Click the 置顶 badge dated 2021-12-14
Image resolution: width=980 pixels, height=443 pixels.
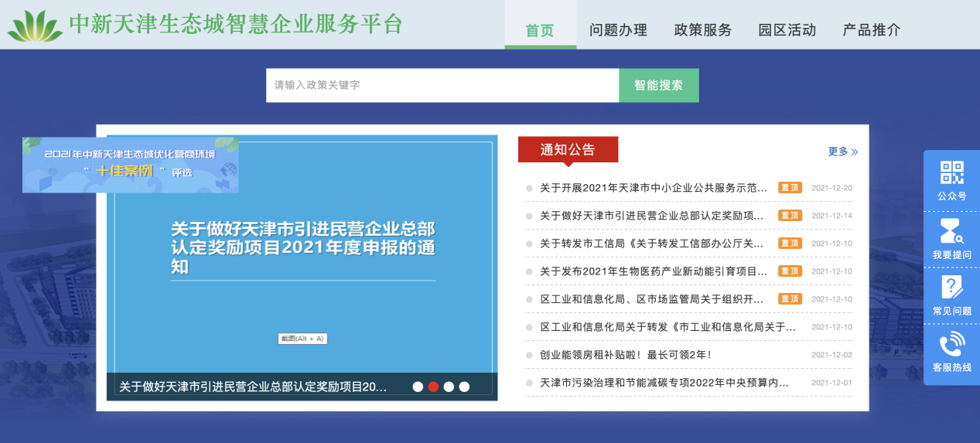(x=790, y=216)
